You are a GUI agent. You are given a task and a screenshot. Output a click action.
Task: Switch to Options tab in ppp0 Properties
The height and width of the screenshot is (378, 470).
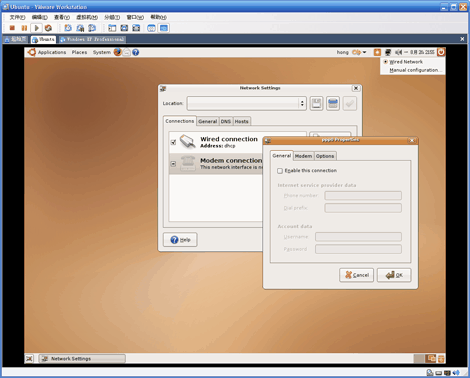325,156
